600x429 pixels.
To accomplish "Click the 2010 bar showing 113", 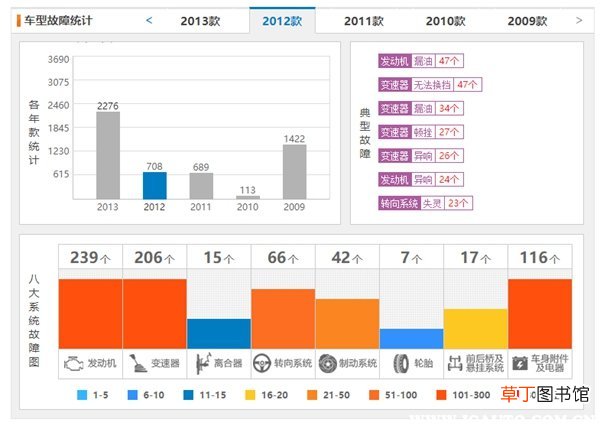I will (x=248, y=197).
